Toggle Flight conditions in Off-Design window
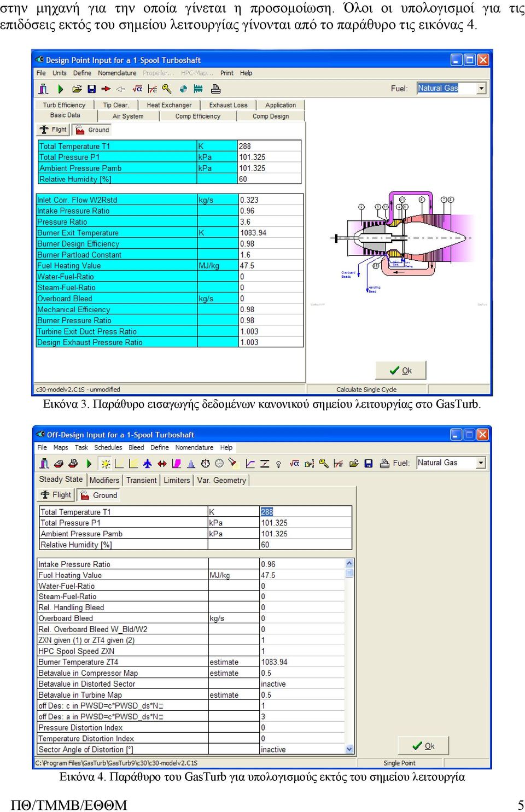 55,495
